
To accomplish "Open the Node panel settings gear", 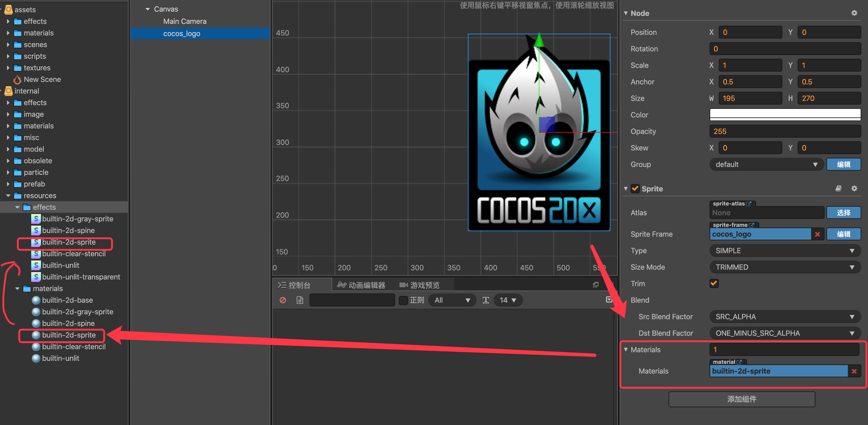I will click(x=854, y=13).
